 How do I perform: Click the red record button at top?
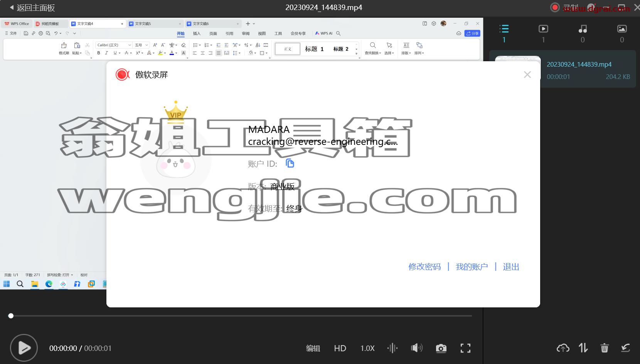[555, 7]
